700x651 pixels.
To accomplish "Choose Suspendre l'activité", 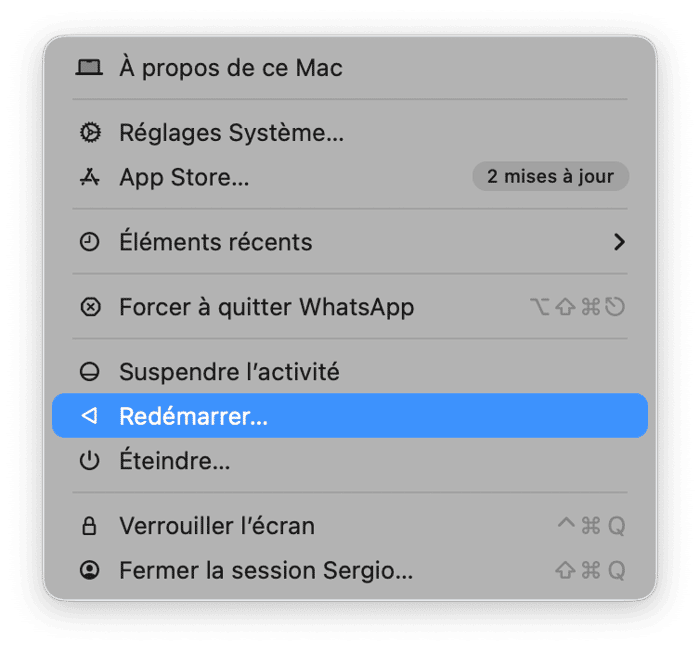I will point(229,372).
